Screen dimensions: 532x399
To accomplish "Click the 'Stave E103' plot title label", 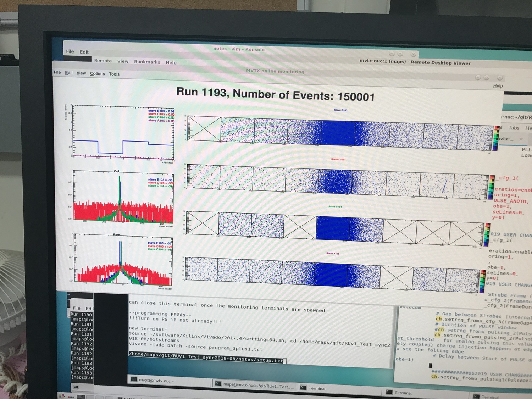I will [340, 110].
